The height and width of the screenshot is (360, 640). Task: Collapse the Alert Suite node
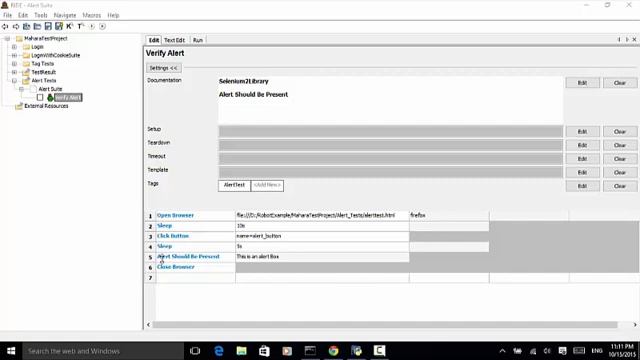[21, 89]
